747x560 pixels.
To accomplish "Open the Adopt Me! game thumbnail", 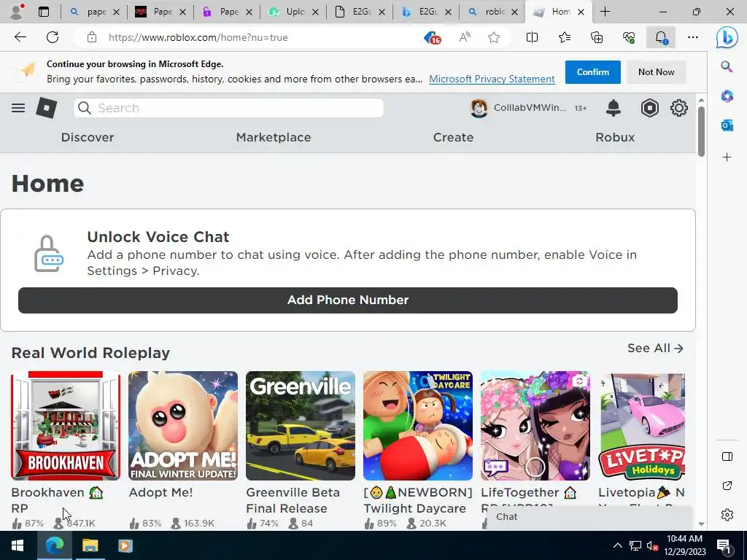I will click(x=183, y=426).
